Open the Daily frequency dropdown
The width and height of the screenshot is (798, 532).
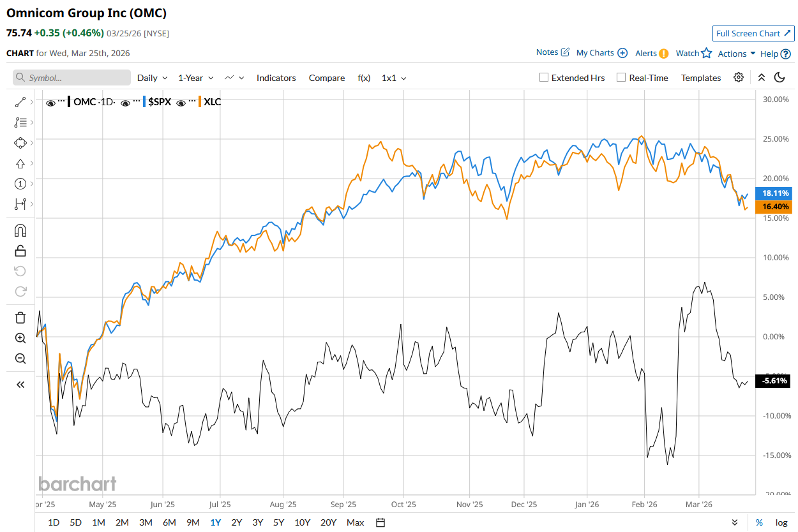[153, 78]
